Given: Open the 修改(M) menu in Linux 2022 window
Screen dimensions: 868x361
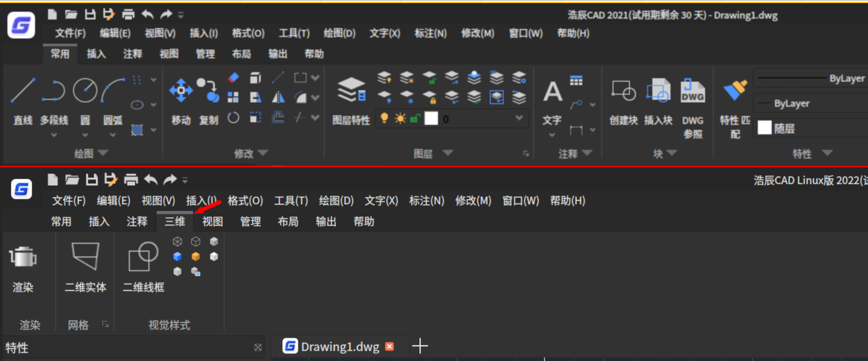Looking at the screenshot, I should click(473, 200).
